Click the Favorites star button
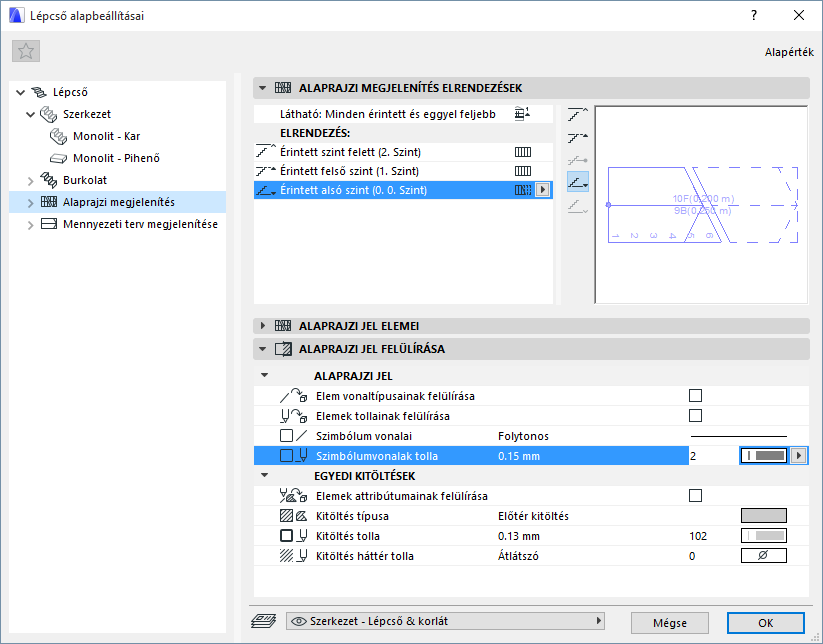This screenshot has width=823, height=644. click(26, 51)
